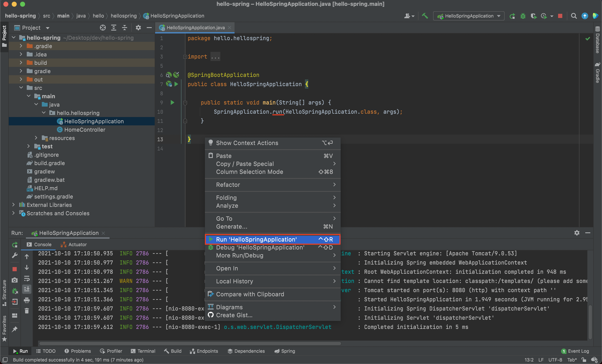
Task: Open the Terminal tool window button
Action: coord(143,351)
